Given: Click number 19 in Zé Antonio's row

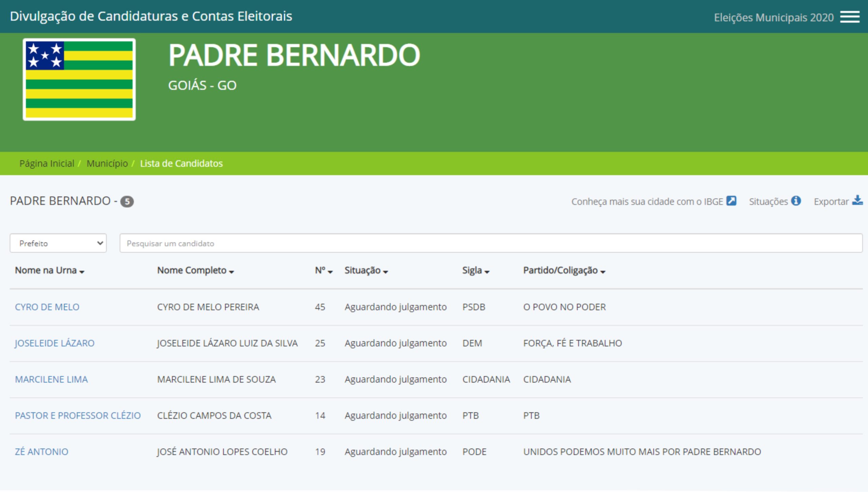Looking at the screenshot, I should pos(320,452).
